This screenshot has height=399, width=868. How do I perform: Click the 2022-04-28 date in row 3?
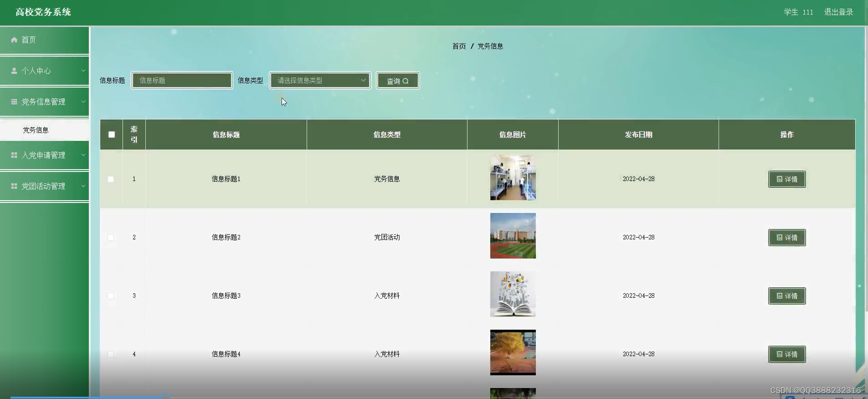coord(638,296)
